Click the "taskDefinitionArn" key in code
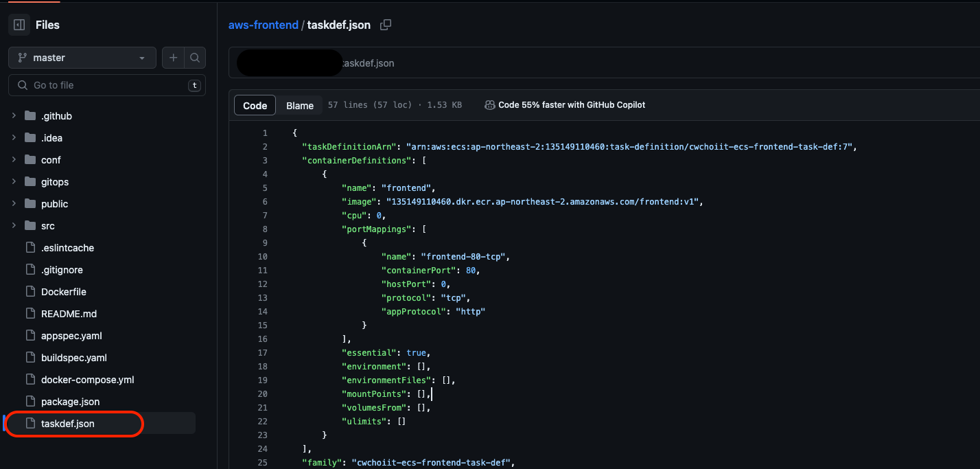The width and height of the screenshot is (980, 469). [349, 147]
